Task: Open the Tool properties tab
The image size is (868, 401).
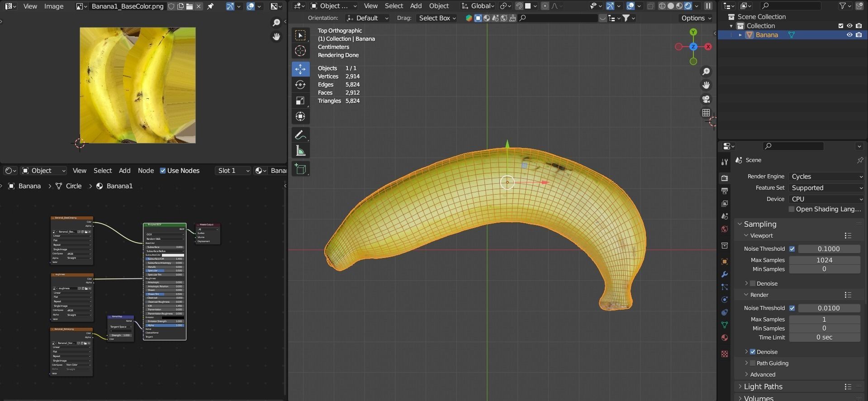Action: 725,162
